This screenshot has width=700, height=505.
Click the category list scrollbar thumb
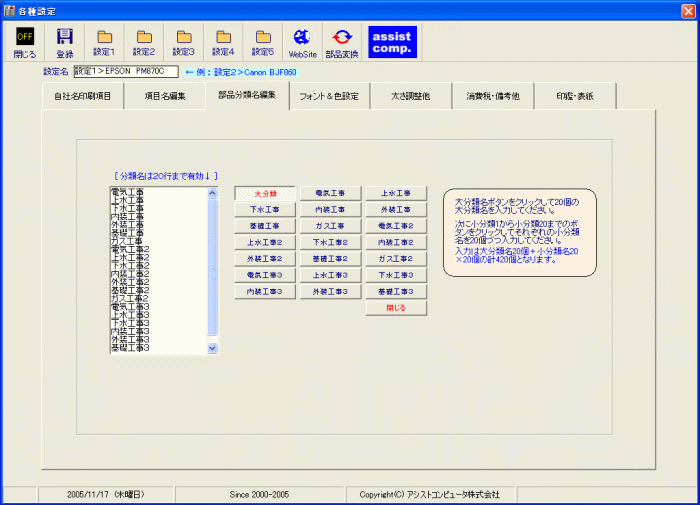point(212,267)
